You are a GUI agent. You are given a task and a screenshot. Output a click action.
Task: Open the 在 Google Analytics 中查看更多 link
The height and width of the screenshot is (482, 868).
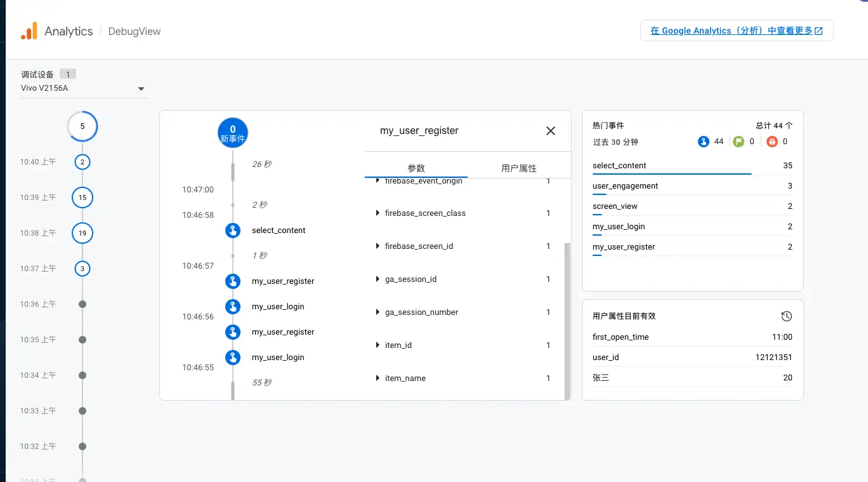tap(736, 30)
